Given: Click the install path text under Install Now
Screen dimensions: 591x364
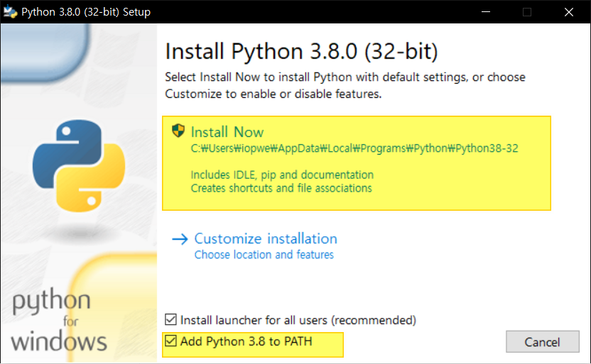Looking at the screenshot, I should point(354,148).
